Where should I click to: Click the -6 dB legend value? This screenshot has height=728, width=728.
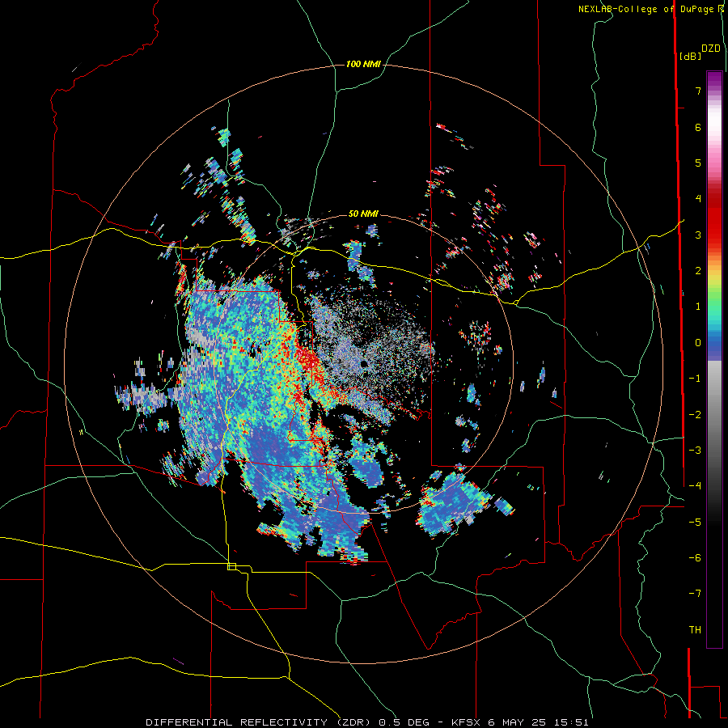coord(695,558)
